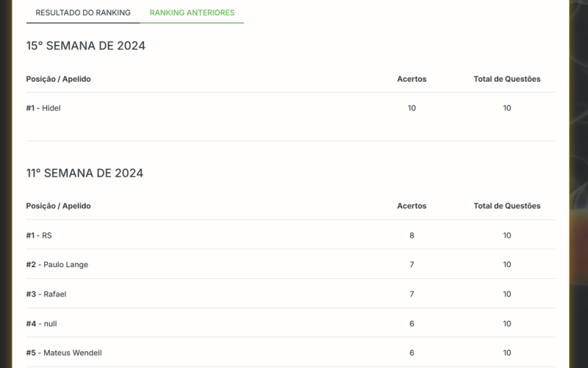Click Posição / Apelido header under week 11
This screenshot has height=368, width=588.
[59, 206]
